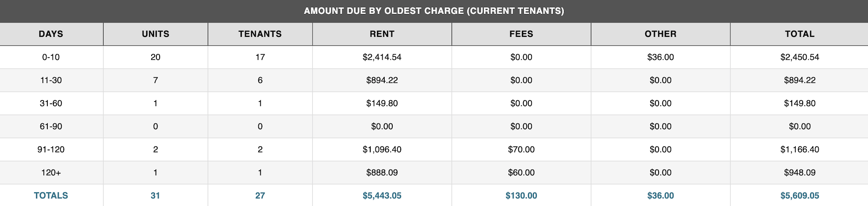Click the Amount Due By Oldest Charge title
The image size is (868, 206).
click(x=434, y=11)
